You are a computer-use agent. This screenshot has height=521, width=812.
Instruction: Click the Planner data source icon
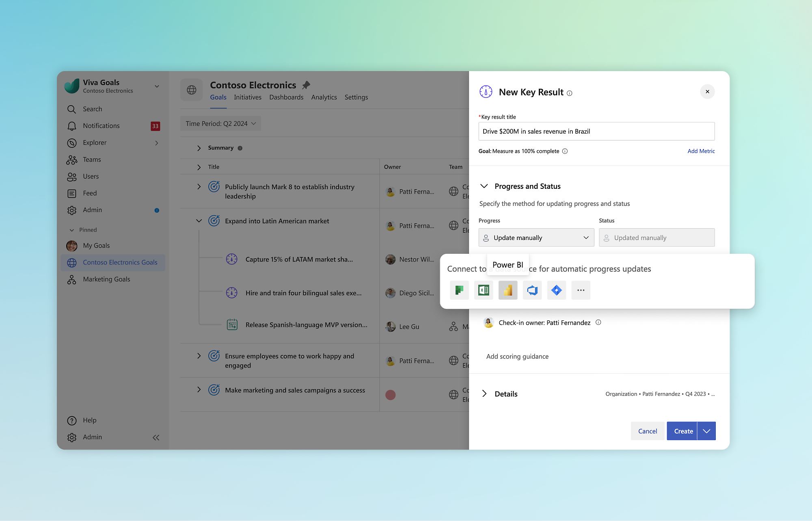coord(459,290)
